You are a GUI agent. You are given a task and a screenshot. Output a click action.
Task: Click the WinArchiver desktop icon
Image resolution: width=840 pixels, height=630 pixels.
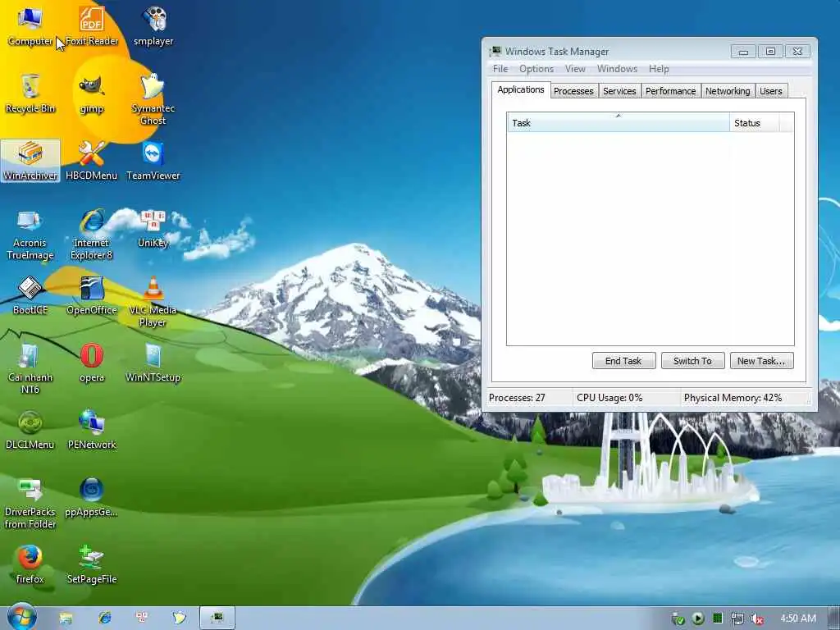click(30, 161)
